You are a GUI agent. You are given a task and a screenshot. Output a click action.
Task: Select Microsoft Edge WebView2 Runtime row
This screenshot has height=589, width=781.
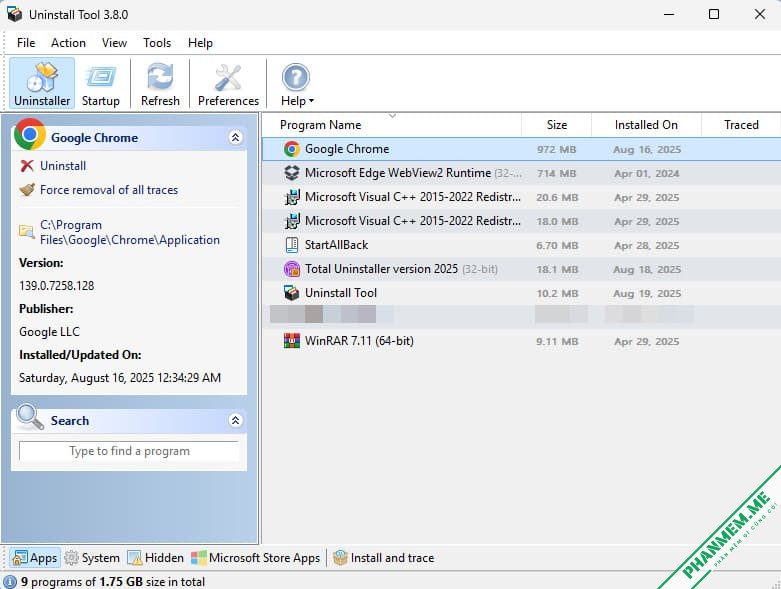point(521,173)
